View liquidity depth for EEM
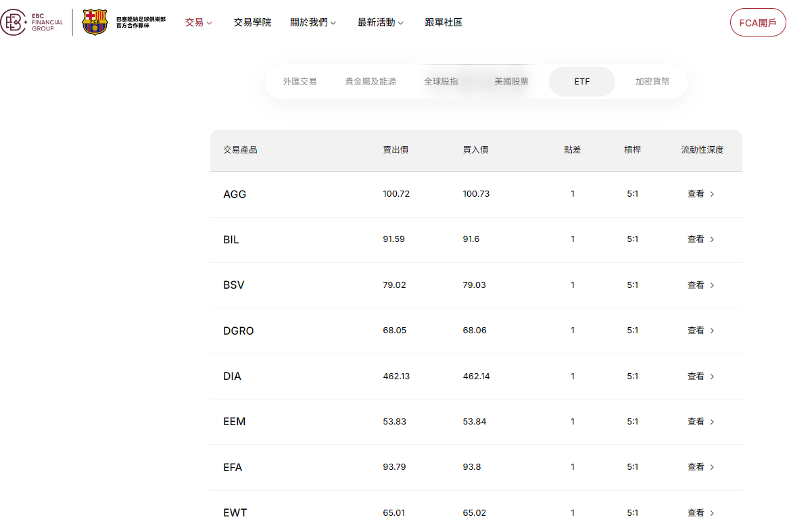Image resolution: width=787 pixels, height=532 pixels. (x=700, y=422)
